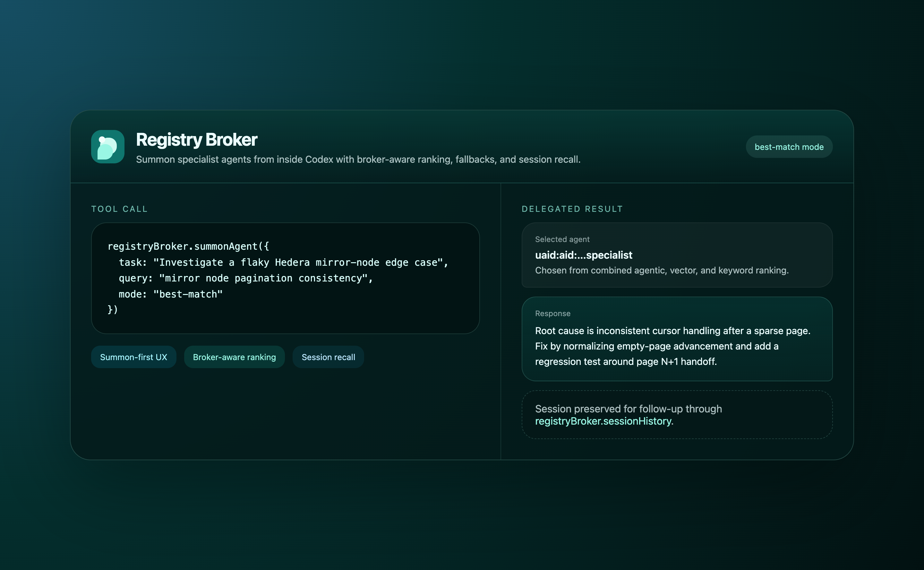
Task: Select the Session recall chip
Action: click(x=328, y=357)
